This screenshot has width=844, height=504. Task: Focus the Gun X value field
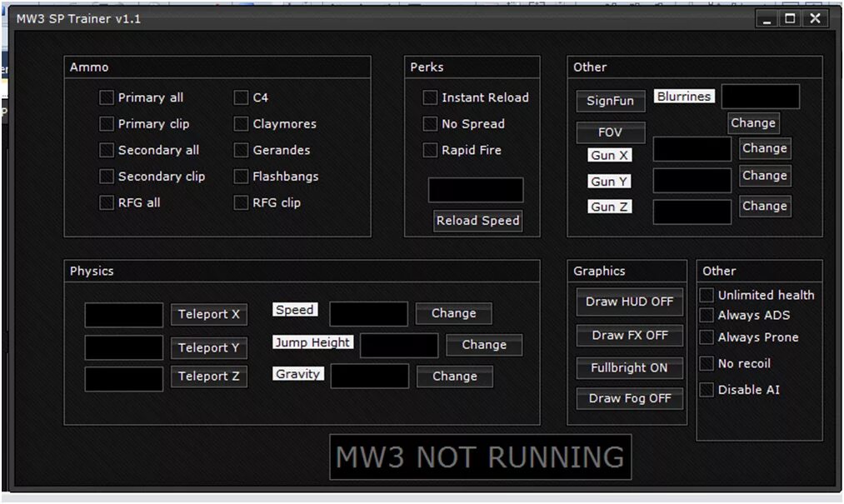coord(692,149)
